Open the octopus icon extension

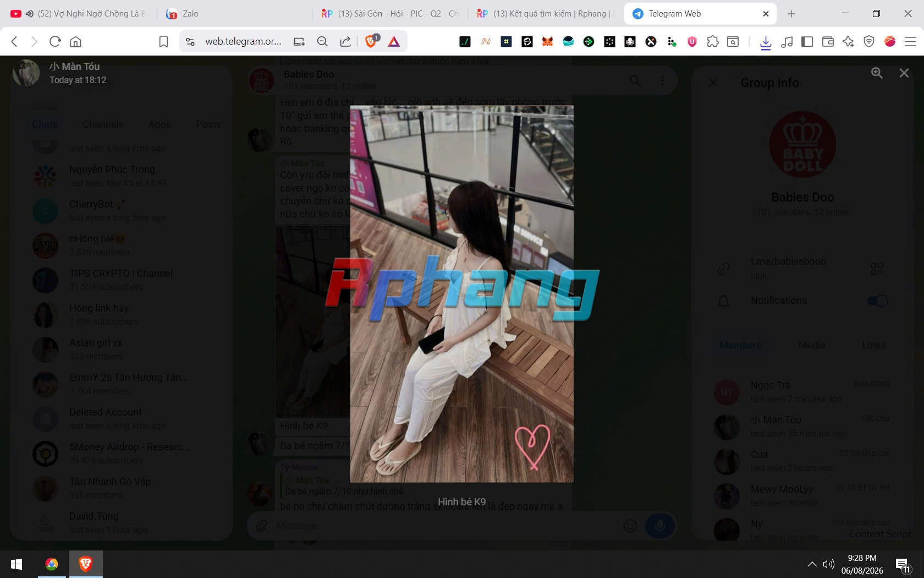click(x=630, y=41)
